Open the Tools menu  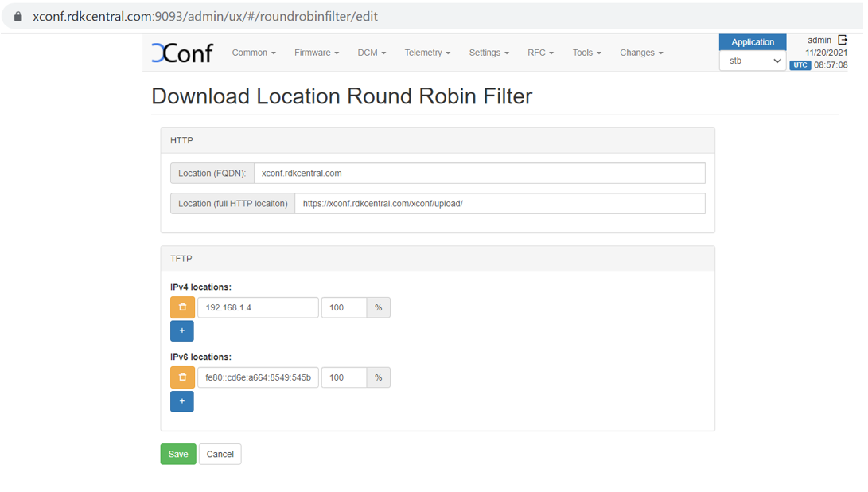click(586, 53)
